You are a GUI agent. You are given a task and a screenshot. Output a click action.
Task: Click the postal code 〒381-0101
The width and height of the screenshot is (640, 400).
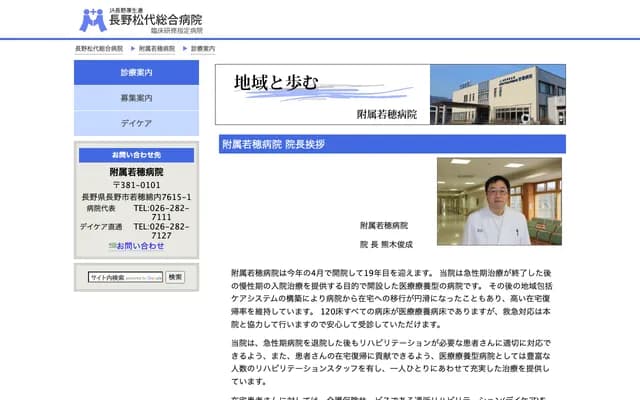coord(136,185)
